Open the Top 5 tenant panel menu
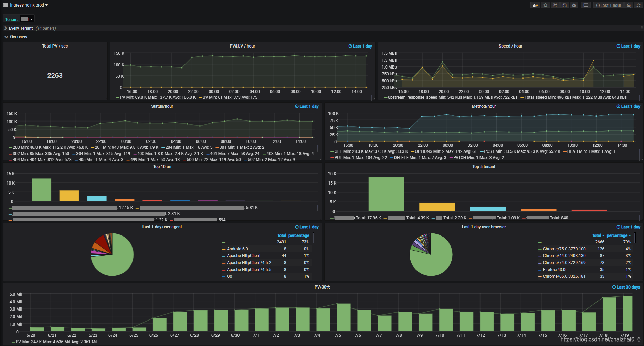The width and height of the screenshot is (644, 346). pyautogui.click(x=484, y=167)
